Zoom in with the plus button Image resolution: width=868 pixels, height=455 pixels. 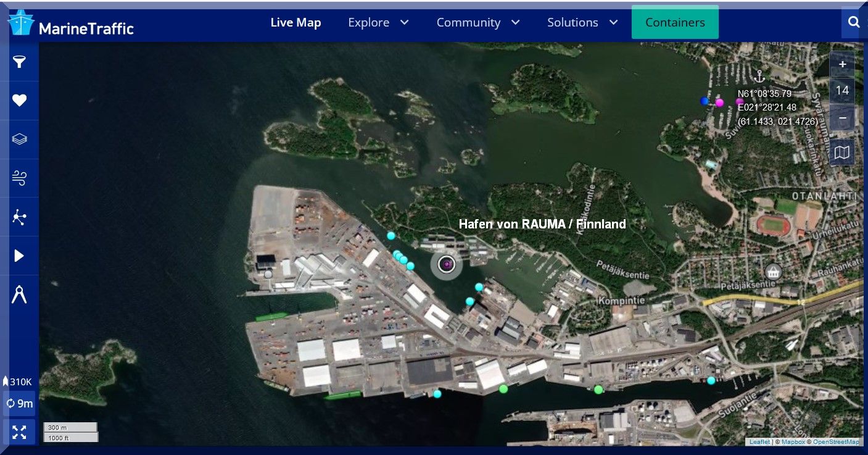pyautogui.click(x=842, y=64)
